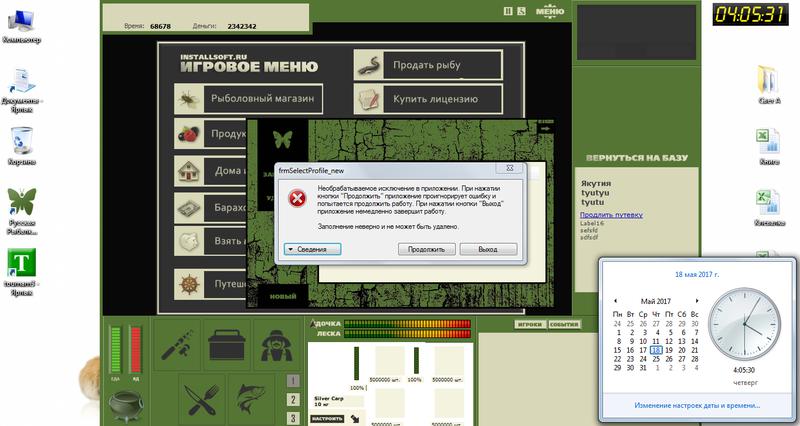Click the piggy bank icon in menu
This screenshot has width=800, height=426.
point(189,241)
